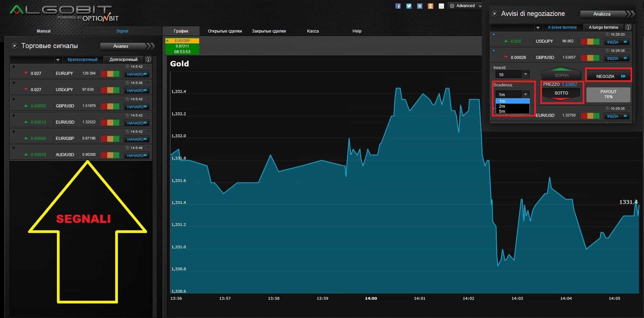Open info icon in Торговые сигналы panel
644x318 pixels.
pos(148,60)
